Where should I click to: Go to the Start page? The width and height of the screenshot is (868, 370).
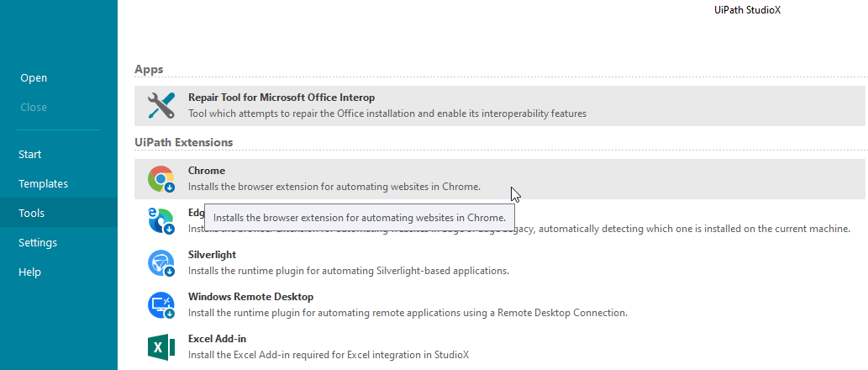tap(30, 155)
